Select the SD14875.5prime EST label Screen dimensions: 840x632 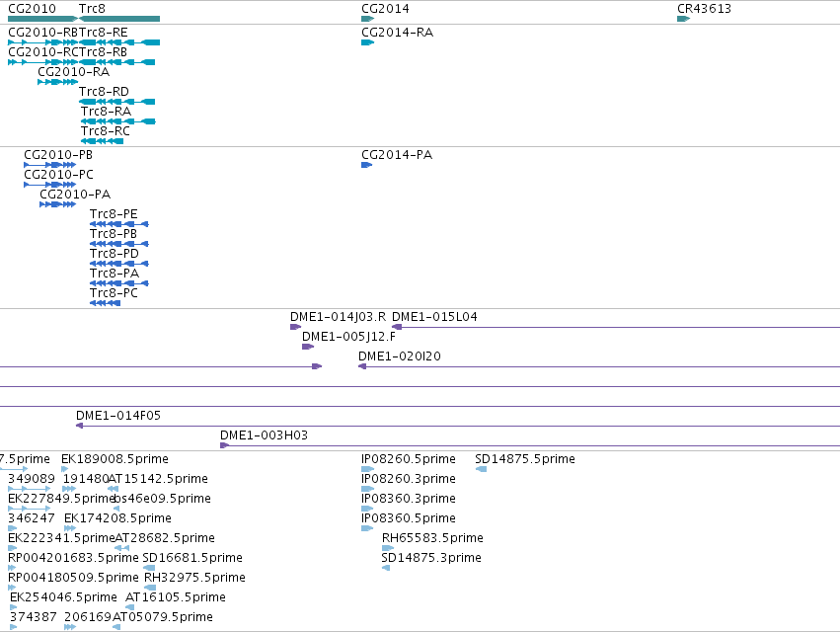tap(525, 459)
